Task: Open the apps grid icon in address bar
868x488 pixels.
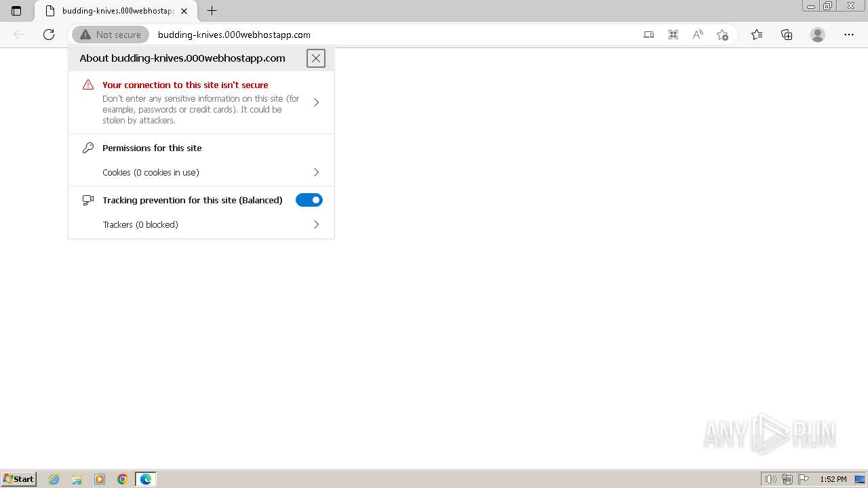Action: click(673, 35)
